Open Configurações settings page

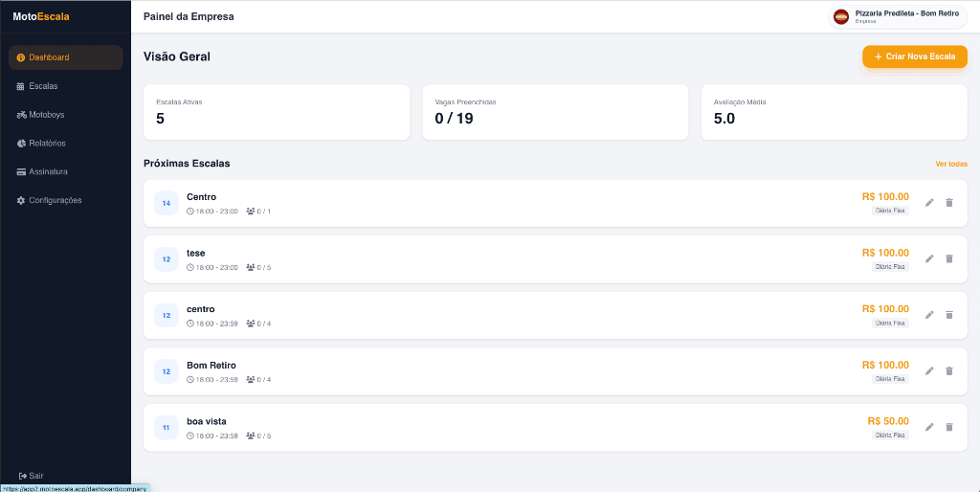[56, 200]
